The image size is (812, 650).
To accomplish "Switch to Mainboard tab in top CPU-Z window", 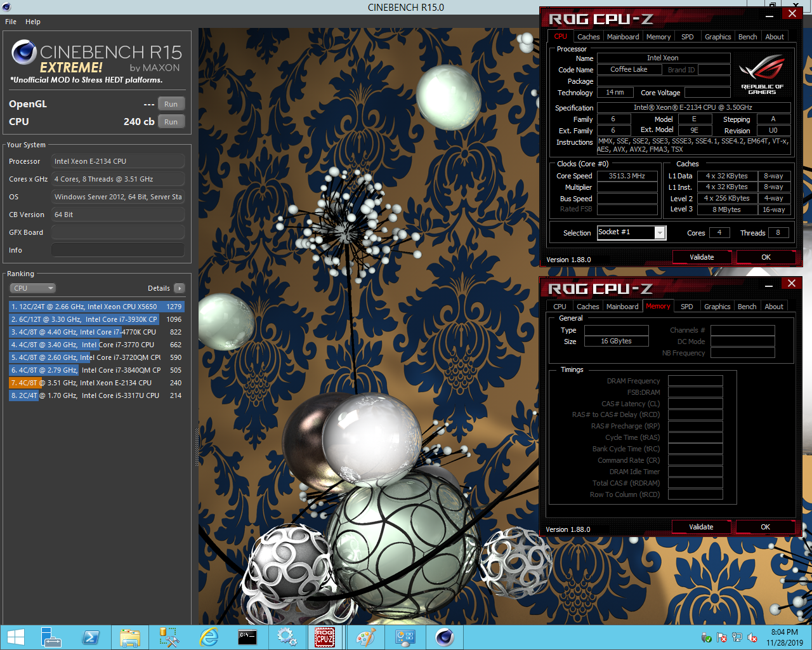I will (623, 37).
